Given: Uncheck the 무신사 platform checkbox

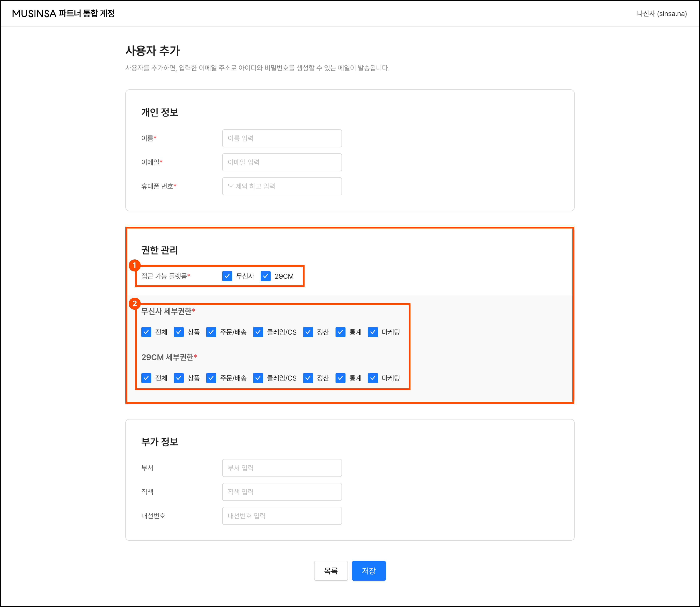Looking at the screenshot, I should coord(227,276).
